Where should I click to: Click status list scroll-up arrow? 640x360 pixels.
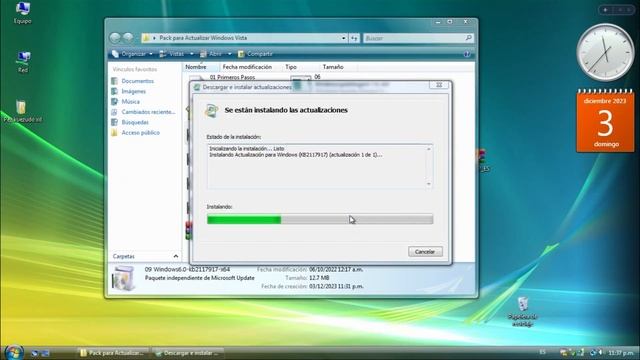click(x=429, y=149)
